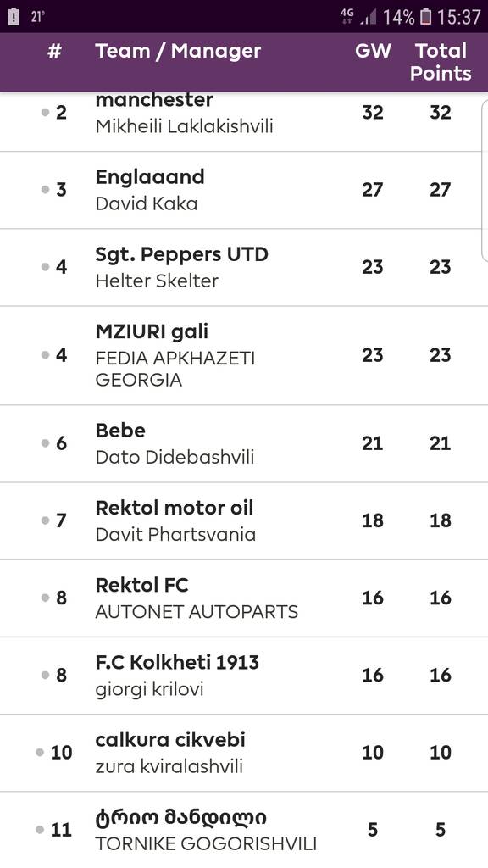Click the status dot beside rank 11

coord(40,829)
